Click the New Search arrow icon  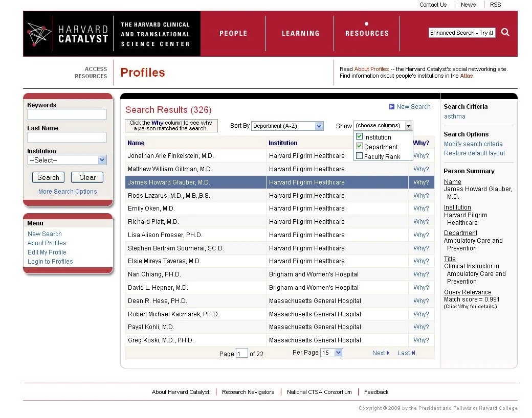[391, 106]
